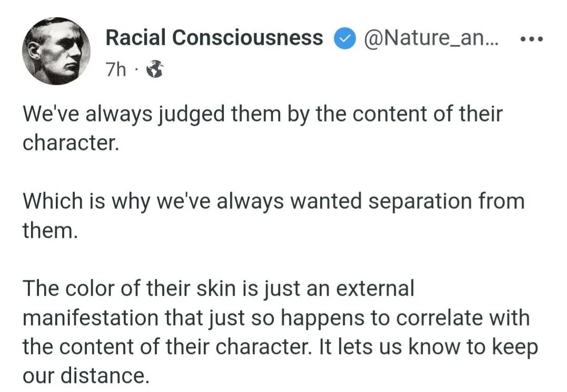
Task: Click the word 'them.' ending the second paragraph
Action: 49,230
